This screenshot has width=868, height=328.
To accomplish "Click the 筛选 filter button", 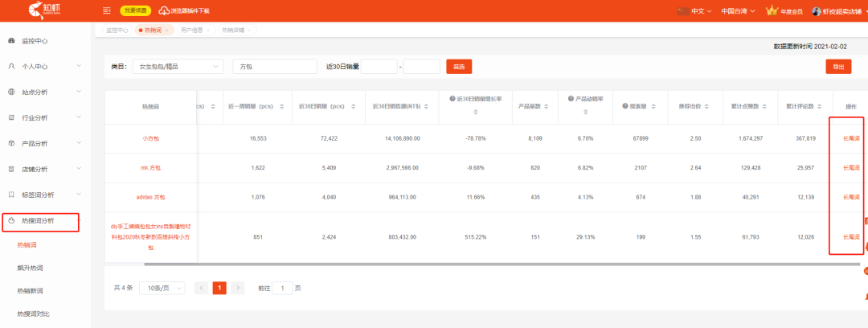I will point(458,67).
